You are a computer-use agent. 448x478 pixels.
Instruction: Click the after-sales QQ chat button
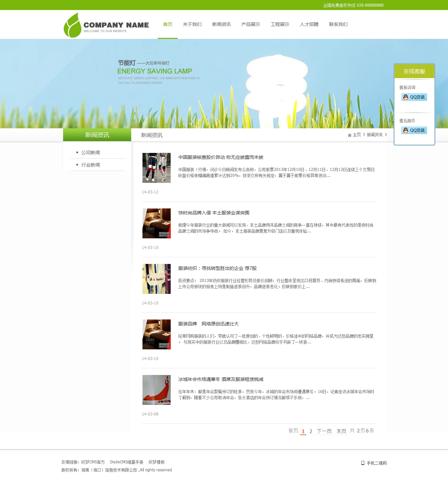(414, 130)
